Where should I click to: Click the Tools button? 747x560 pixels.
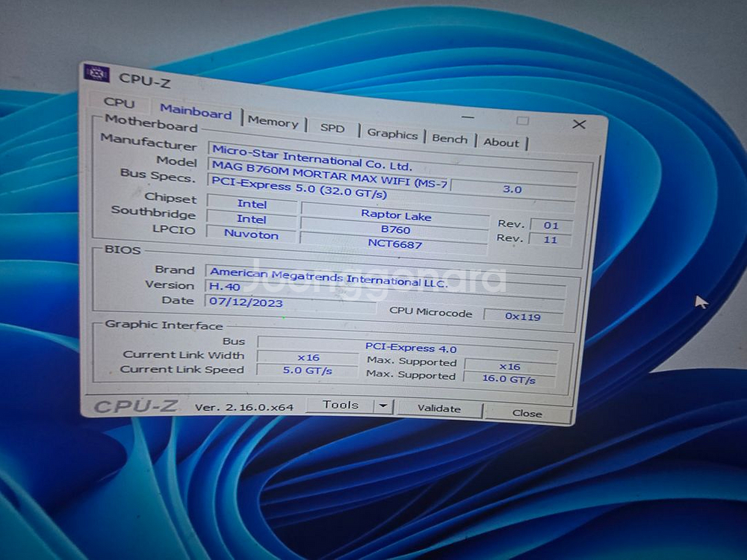tap(341, 405)
